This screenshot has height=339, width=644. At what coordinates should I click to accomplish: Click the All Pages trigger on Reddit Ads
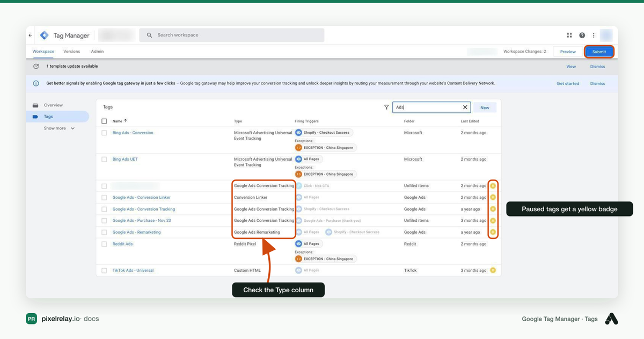click(309, 244)
